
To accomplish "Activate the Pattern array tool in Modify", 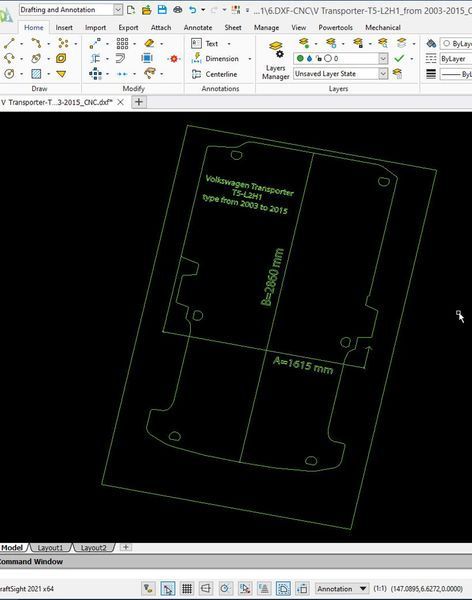I will (122, 43).
